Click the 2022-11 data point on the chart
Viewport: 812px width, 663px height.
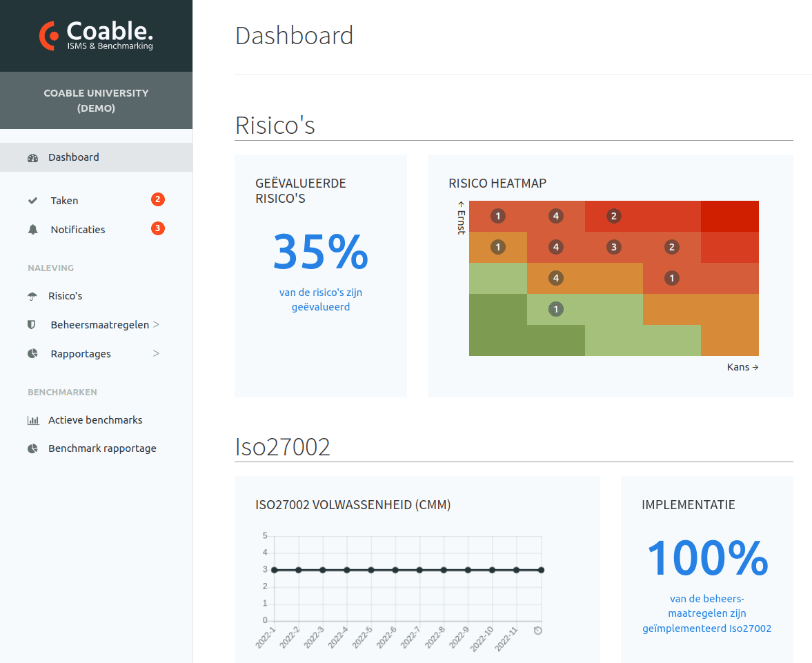(517, 570)
